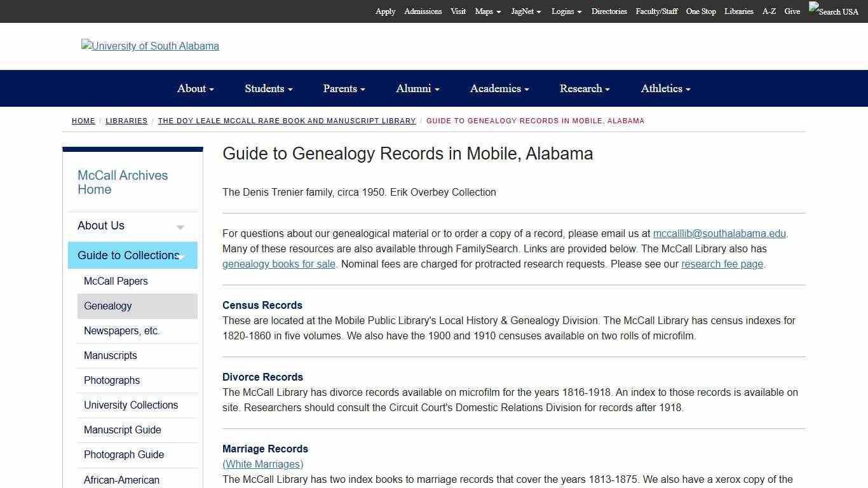Expand the About Us sidebar section

point(180,226)
